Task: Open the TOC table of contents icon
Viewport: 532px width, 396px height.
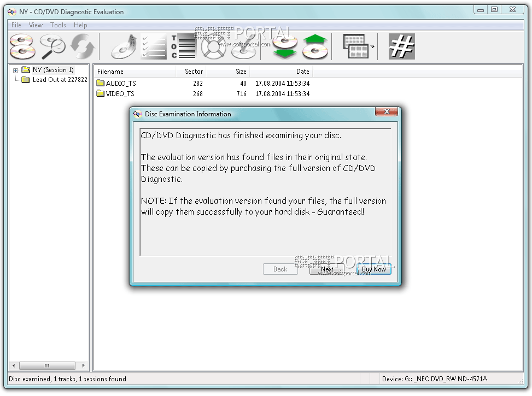Action: [183, 46]
